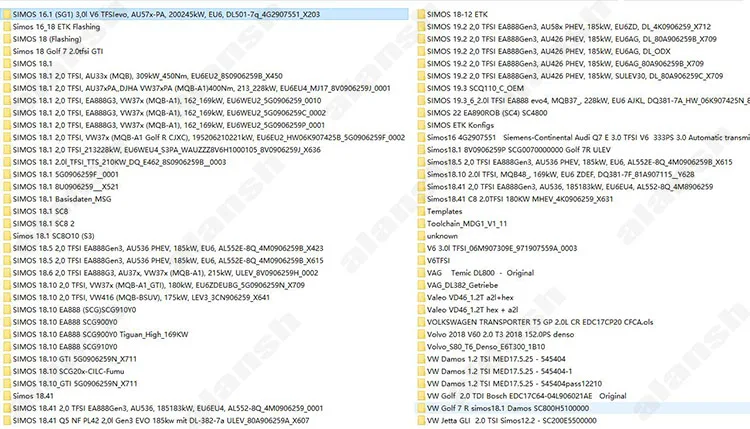Click folder icon of 'VW Jetta GLI 2.0 TSI Simos12.2'
Screen dimensions: 750x429
pyautogui.click(x=421, y=421)
